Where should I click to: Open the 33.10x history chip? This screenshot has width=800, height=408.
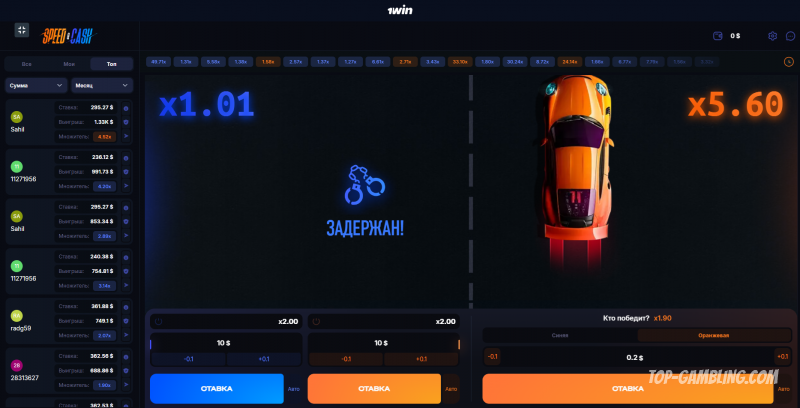click(460, 62)
